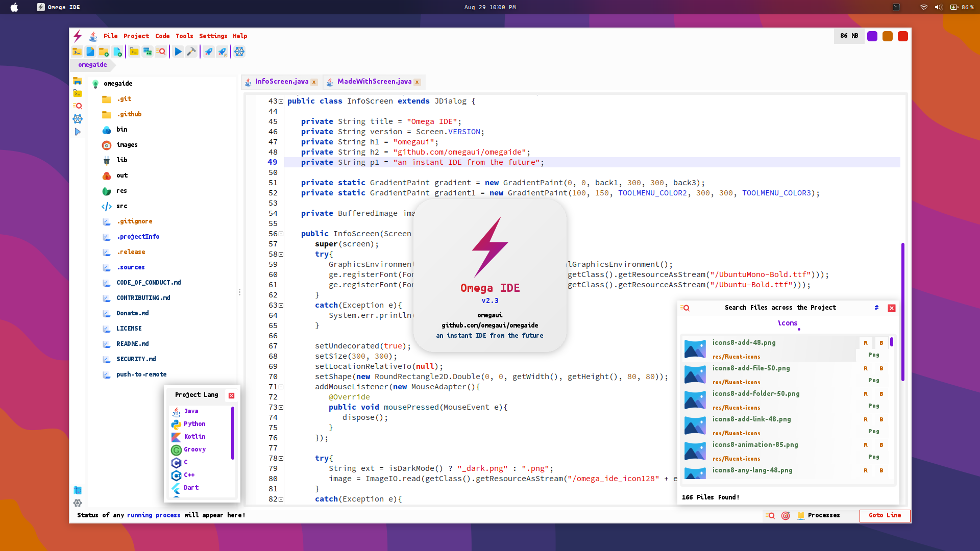
Task: Create a new file using the blue file-plus icon
Action: tap(117, 52)
